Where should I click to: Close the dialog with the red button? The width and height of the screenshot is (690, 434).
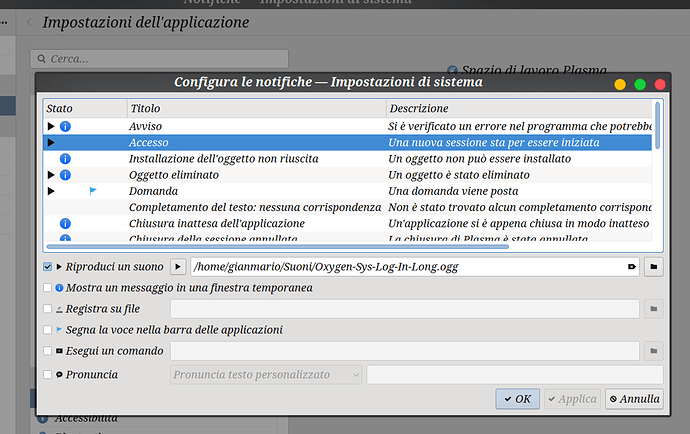tap(660, 85)
